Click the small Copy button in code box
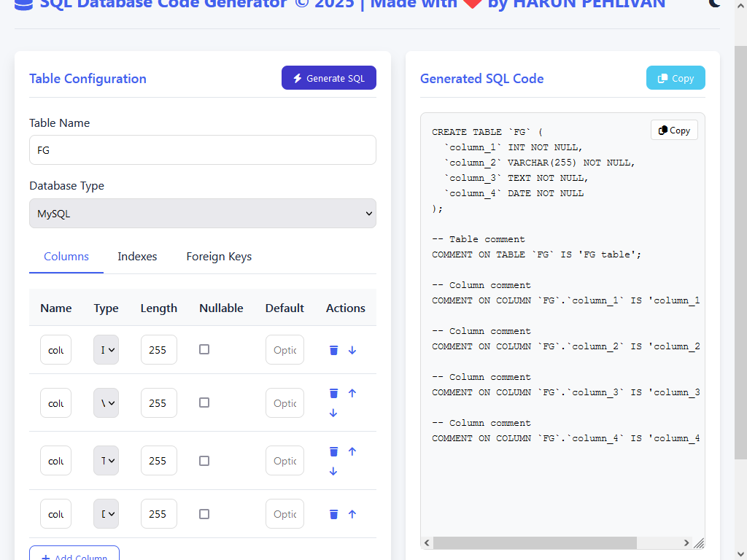Screen dimensions: 747x560 pyautogui.click(x=674, y=130)
